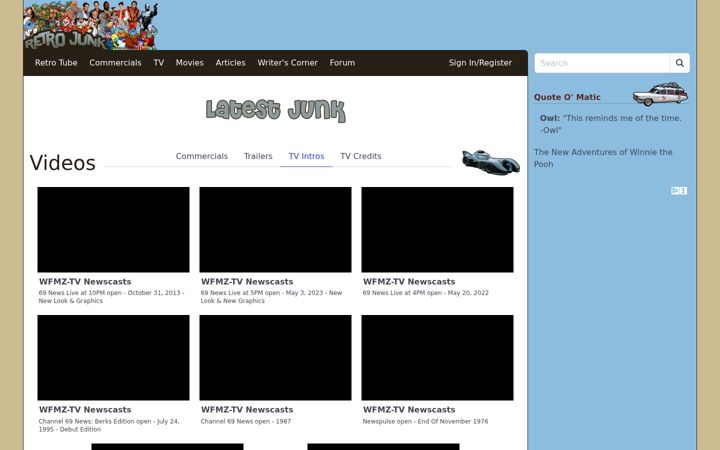720x450 pixels.
Task: Click Sign In/Register
Action: pyautogui.click(x=480, y=63)
